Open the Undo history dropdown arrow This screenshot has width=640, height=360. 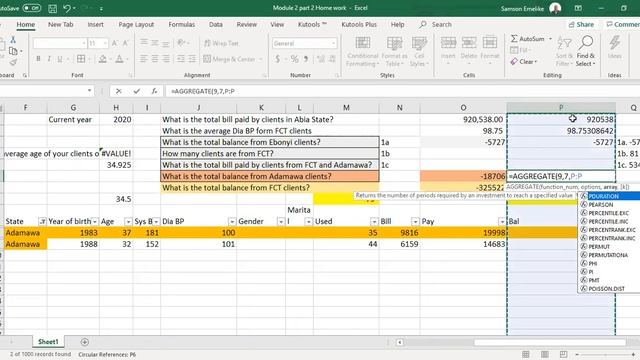(x=75, y=8)
